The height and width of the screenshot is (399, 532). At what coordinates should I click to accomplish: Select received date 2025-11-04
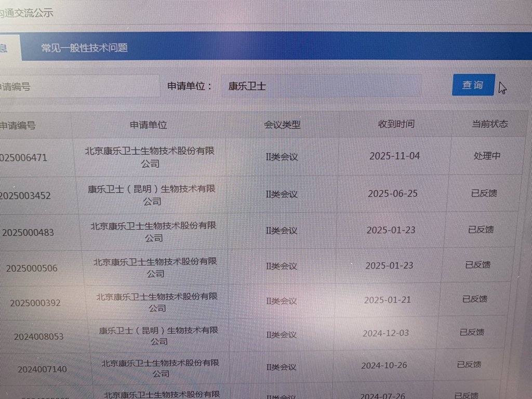click(395, 156)
